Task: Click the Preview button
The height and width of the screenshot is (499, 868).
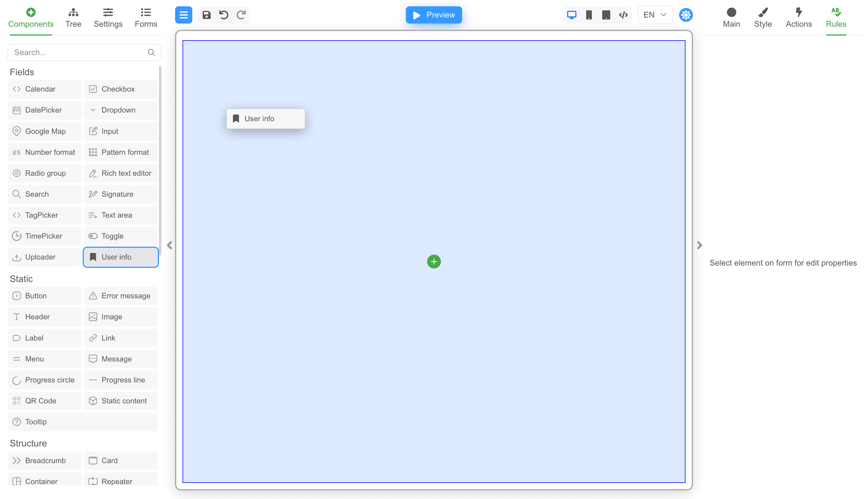Action: (x=434, y=15)
